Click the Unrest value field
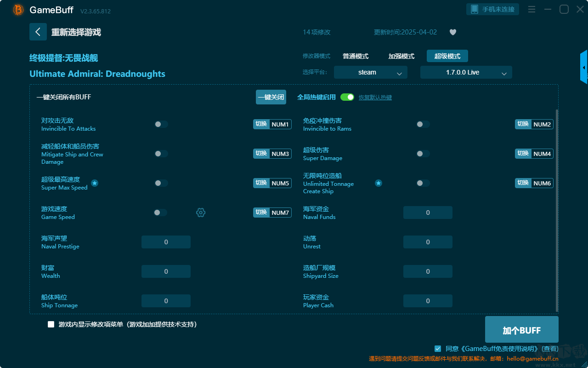Screen dimensions: 588x368 click(428, 242)
